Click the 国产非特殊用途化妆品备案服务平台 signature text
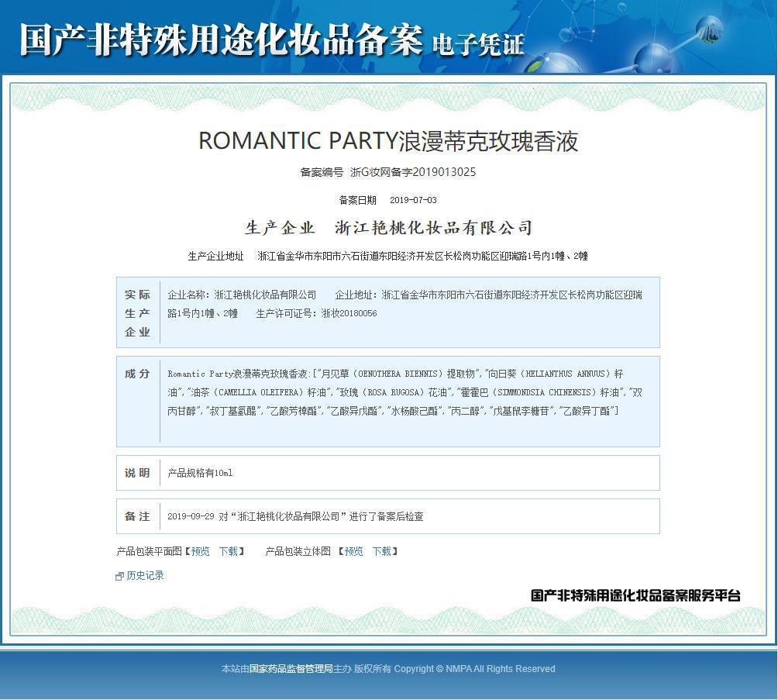This screenshot has height=700, width=778. point(635,595)
